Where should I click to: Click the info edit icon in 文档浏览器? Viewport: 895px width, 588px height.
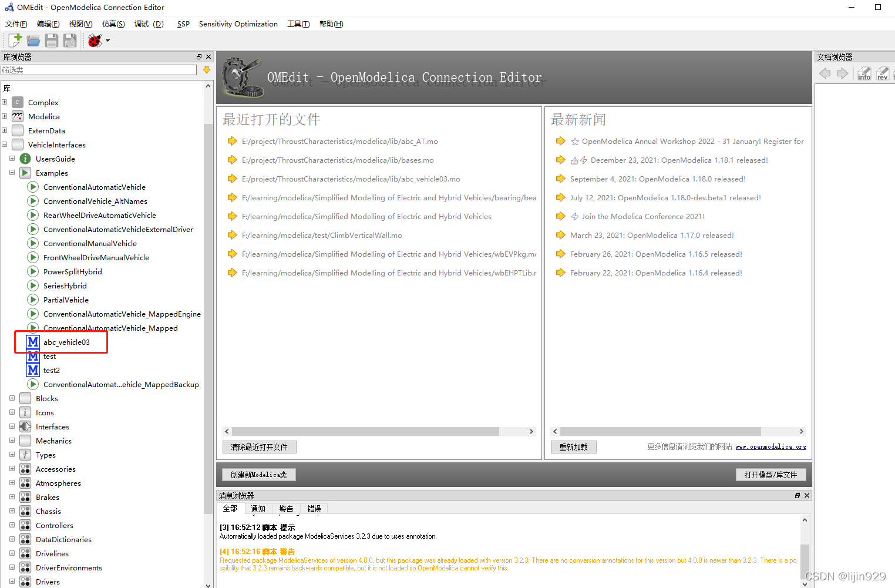(x=863, y=73)
